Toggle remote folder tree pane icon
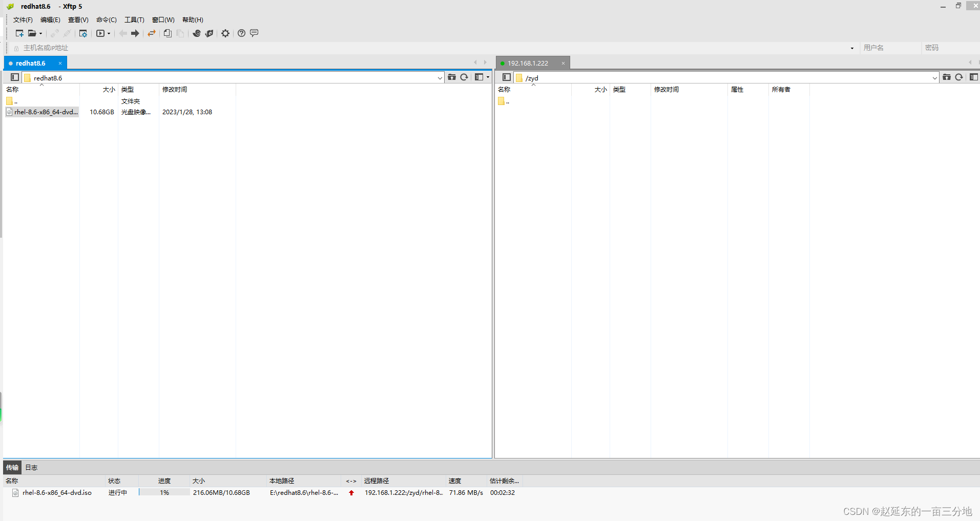 (507, 77)
